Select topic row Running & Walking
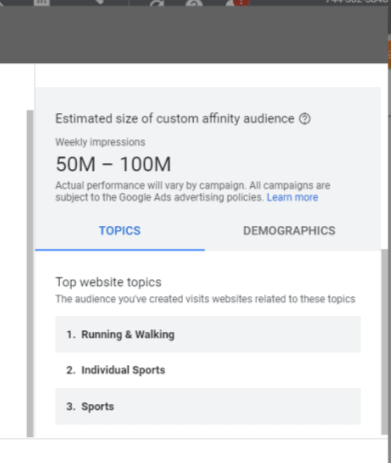Image resolution: width=391 pixels, height=463 pixels. click(x=208, y=334)
